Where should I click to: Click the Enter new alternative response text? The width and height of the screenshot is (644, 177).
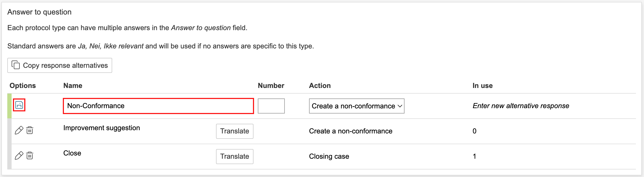(520, 106)
